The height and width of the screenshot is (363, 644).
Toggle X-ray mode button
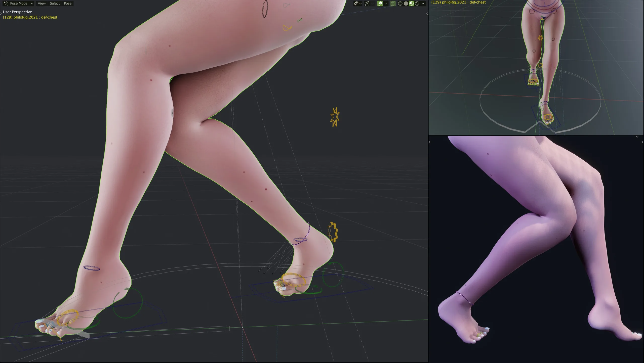point(393,4)
